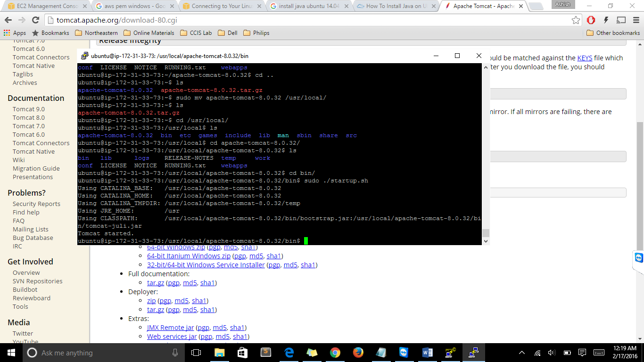The height and width of the screenshot is (362, 644).
Task: Click the TeamViewer side panel icon
Action: tap(639, 258)
